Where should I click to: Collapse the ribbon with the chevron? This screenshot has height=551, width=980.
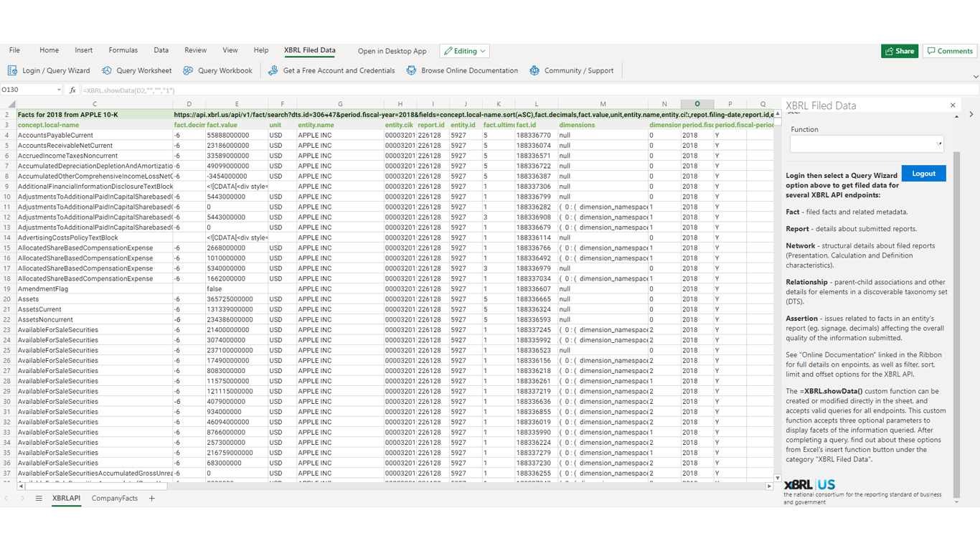tap(975, 76)
